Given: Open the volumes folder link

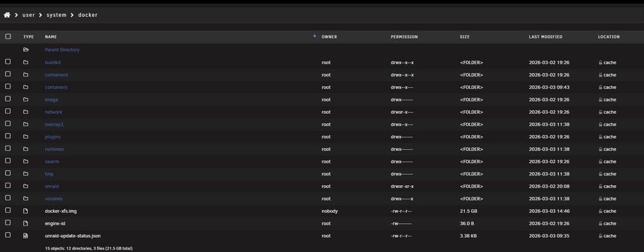Looking at the screenshot, I should (54, 199).
